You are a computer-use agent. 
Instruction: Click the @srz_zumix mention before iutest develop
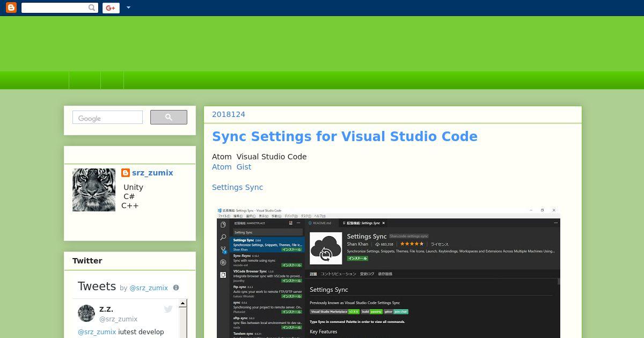pyautogui.click(x=97, y=332)
